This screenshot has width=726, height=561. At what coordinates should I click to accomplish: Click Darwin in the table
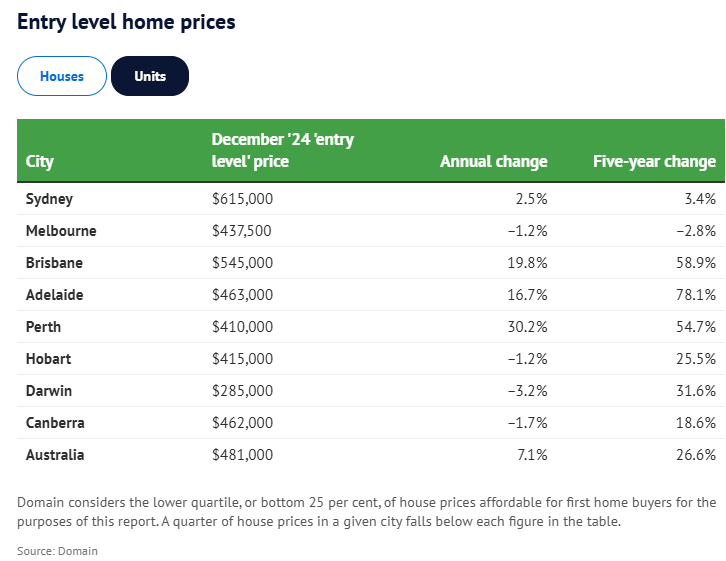point(49,391)
